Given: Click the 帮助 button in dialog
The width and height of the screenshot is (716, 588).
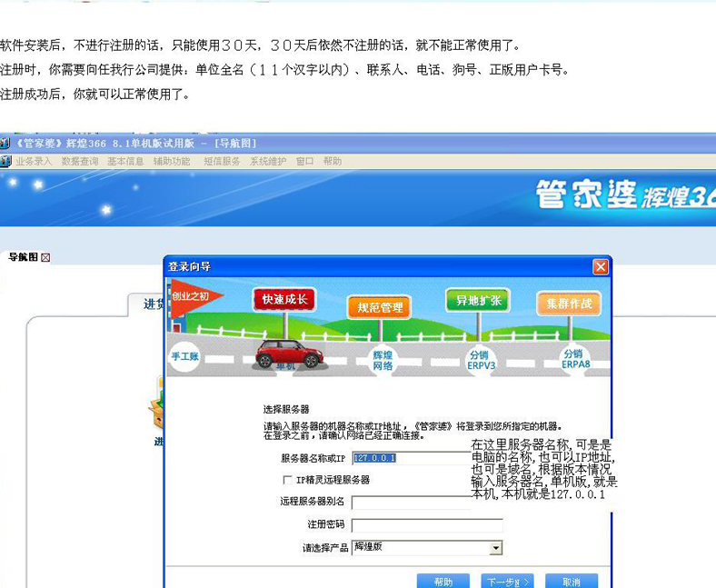Looking at the screenshot, I should (443, 581).
